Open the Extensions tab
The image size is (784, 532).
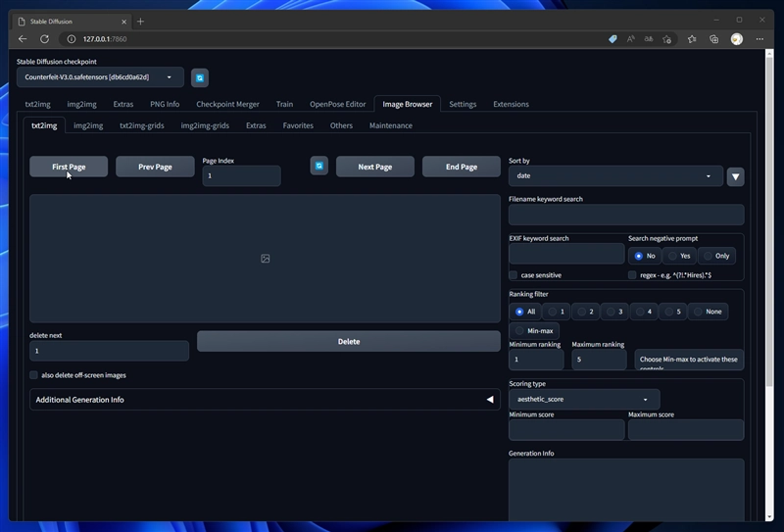coord(511,104)
